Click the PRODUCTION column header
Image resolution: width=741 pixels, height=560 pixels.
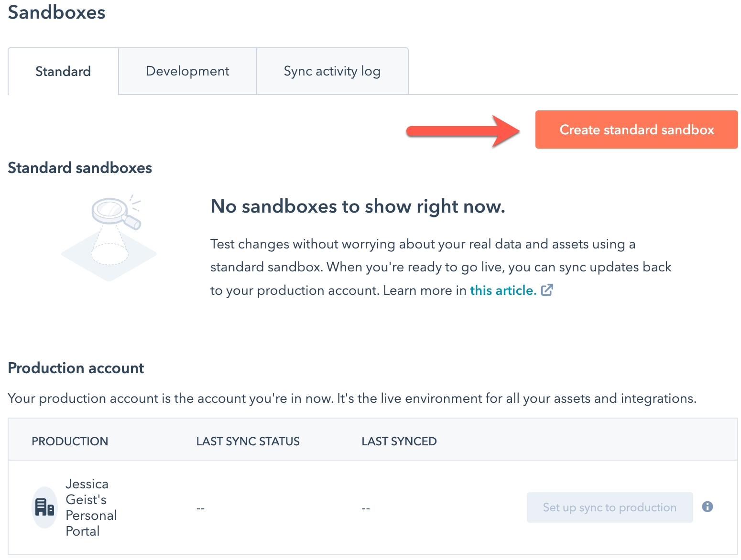point(69,441)
